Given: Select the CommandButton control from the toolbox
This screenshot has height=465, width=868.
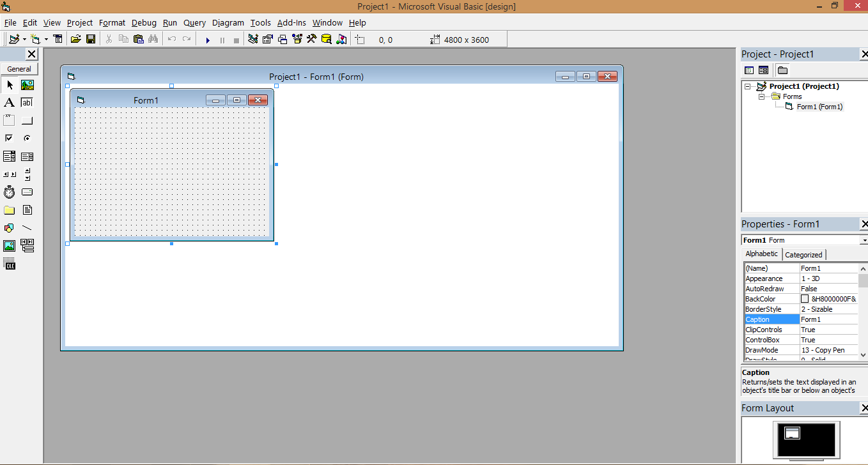Looking at the screenshot, I should [27, 119].
